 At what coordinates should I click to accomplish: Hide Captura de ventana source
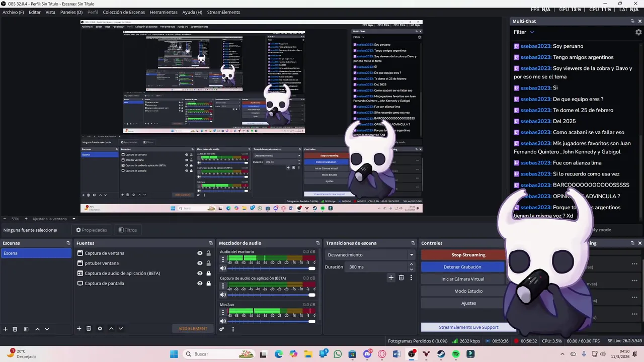click(x=200, y=253)
